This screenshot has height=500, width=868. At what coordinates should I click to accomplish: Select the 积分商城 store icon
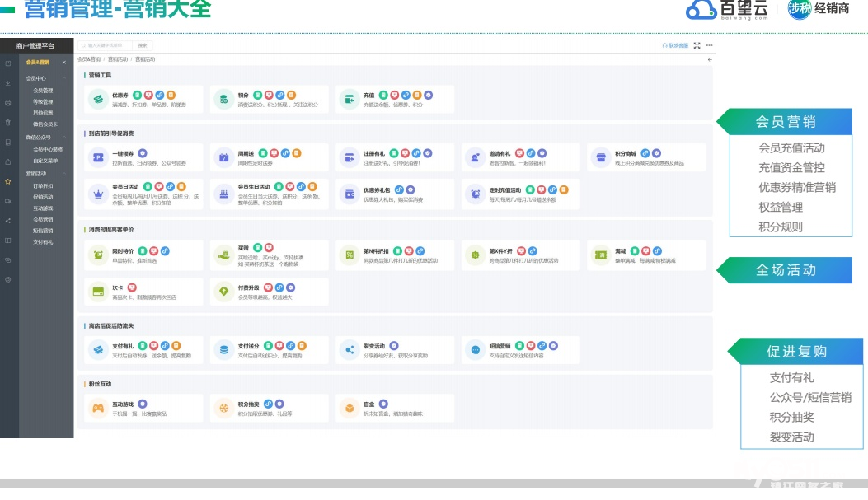click(600, 157)
